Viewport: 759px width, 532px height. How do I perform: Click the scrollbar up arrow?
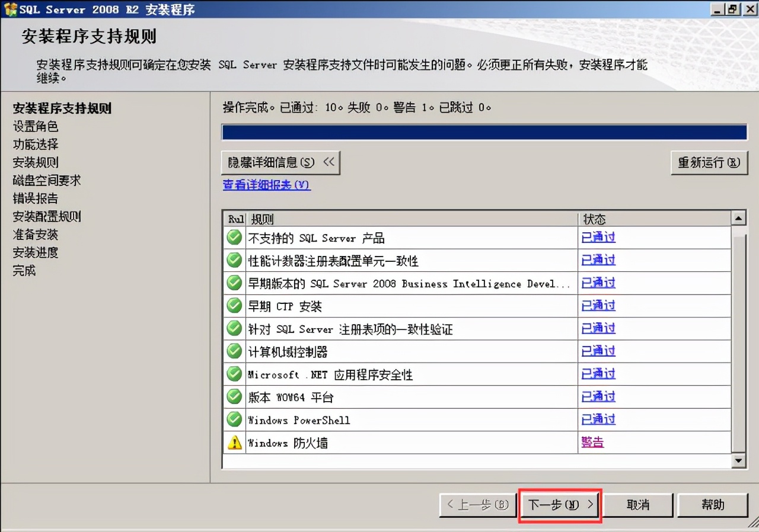coord(738,217)
